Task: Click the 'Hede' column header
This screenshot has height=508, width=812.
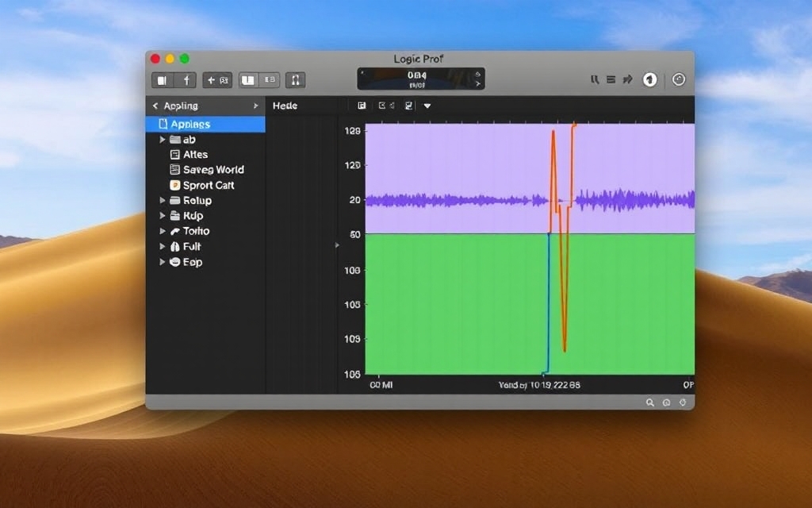Action: coord(285,106)
